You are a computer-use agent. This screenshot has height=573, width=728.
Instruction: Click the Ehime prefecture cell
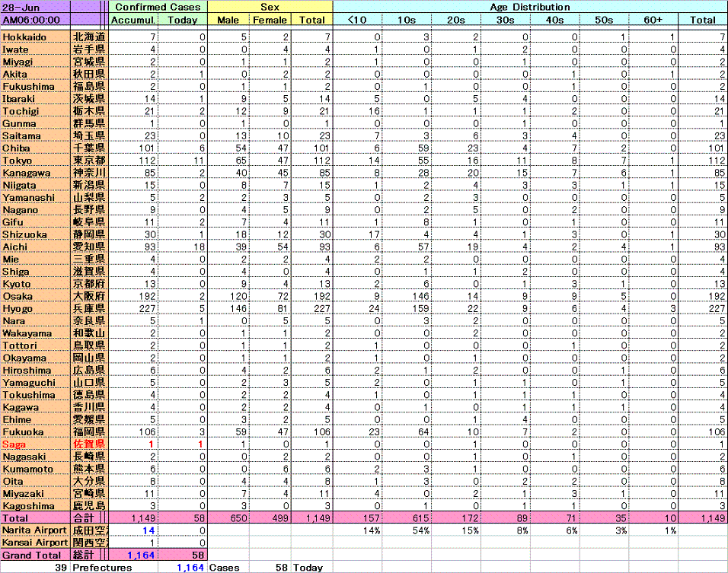click(35, 420)
